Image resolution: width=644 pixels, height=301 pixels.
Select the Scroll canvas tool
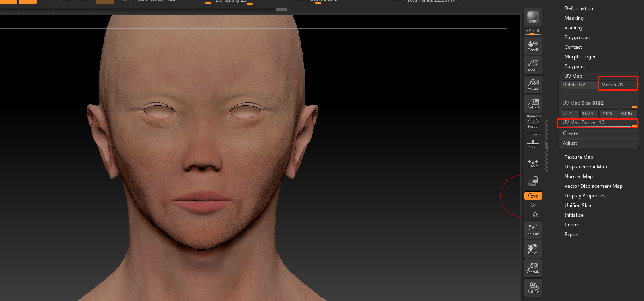coord(533,46)
